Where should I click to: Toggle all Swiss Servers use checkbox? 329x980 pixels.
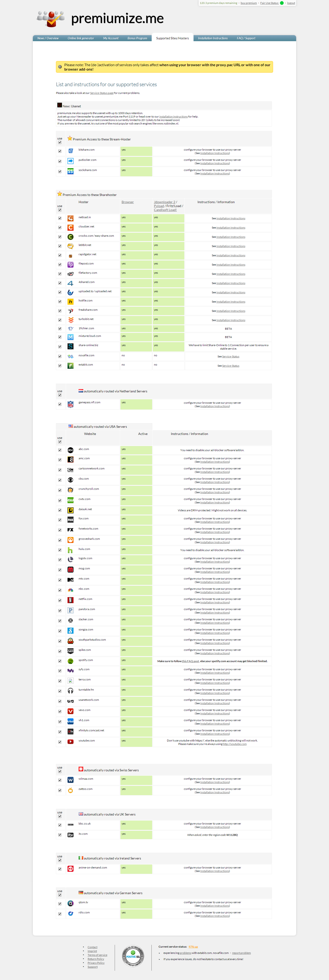coord(60,772)
